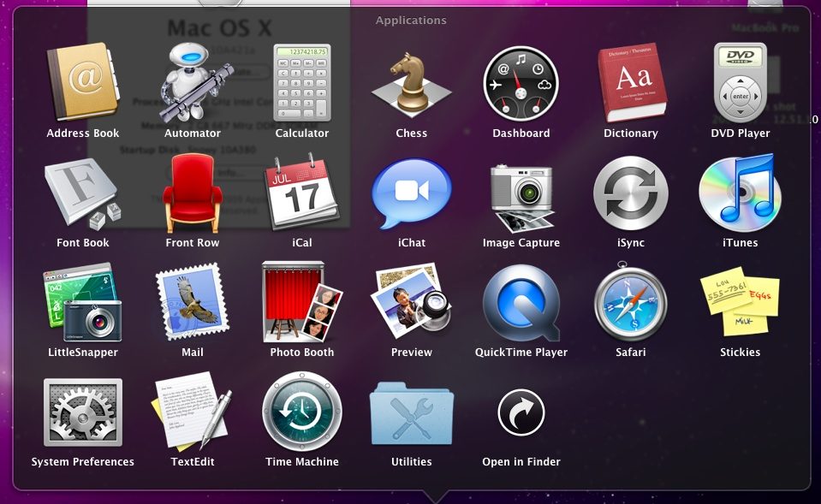Open the Address Book app icon
Screen dimensions: 821x504
pos(83,83)
